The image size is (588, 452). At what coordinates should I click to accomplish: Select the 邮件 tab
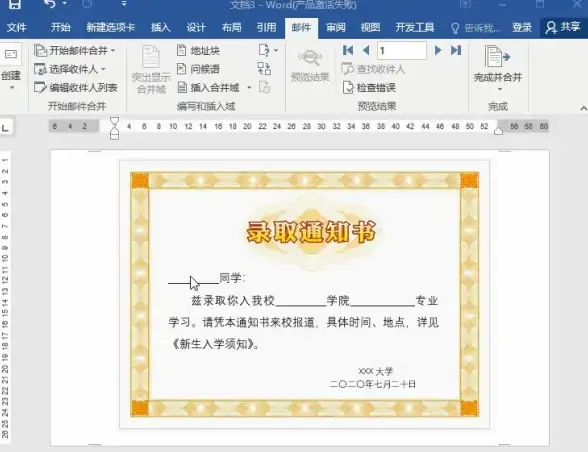301,27
